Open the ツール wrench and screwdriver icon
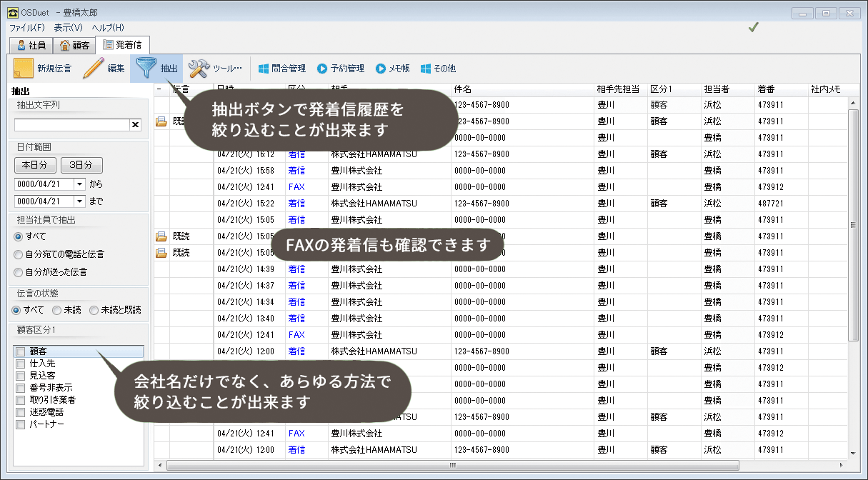Image resolution: width=868 pixels, height=480 pixels. [x=199, y=69]
